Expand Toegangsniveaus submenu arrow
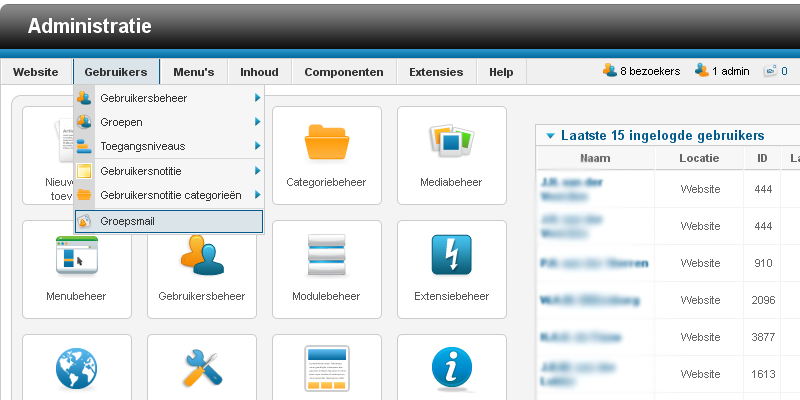Screen dimensions: 800x400 pos(258,146)
